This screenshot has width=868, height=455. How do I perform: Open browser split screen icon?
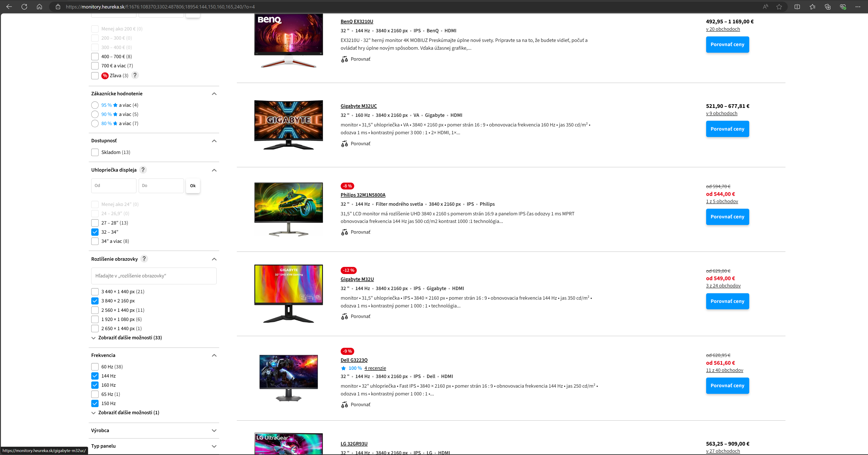[797, 7]
